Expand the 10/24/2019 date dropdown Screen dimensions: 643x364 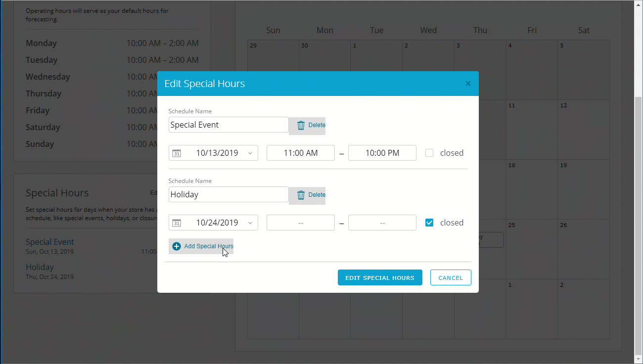coord(250,223)
